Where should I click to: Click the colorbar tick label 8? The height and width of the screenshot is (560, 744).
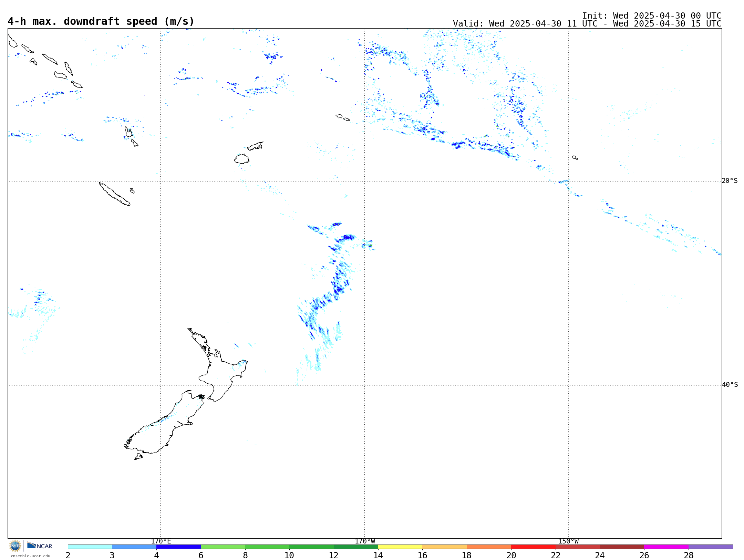click(245, 555)
